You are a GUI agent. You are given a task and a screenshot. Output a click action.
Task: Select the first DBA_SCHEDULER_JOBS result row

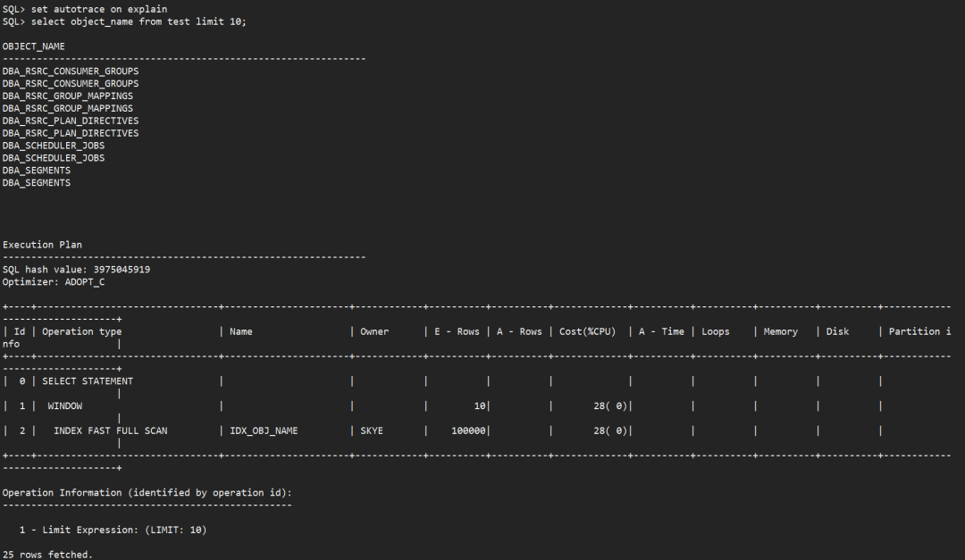click(x=54, y=146)
